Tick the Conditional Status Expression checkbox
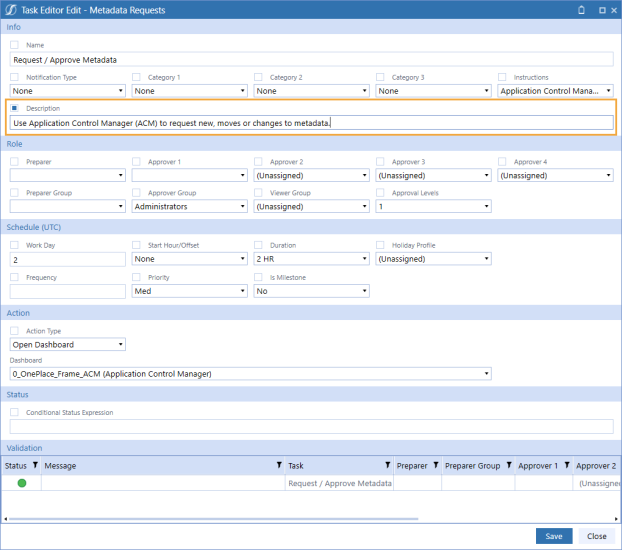 [14, 412]
